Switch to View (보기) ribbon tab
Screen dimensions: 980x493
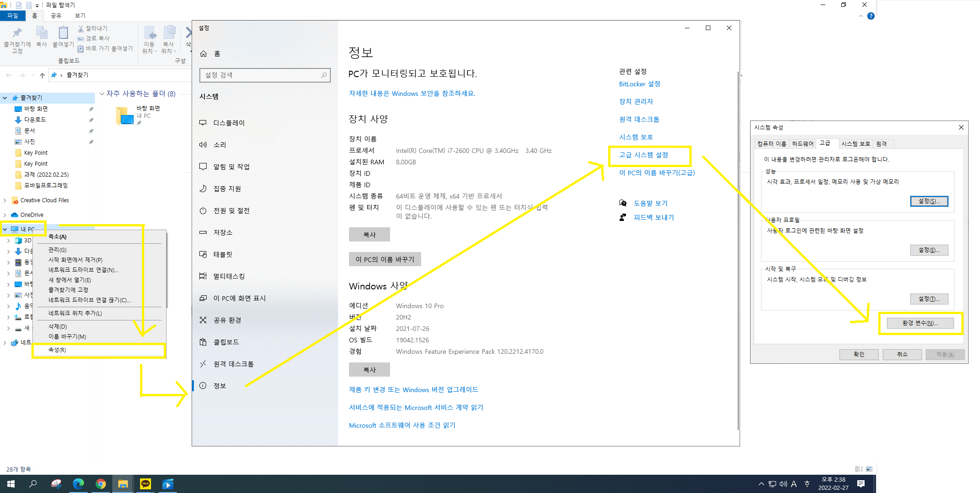pos(80,16)
